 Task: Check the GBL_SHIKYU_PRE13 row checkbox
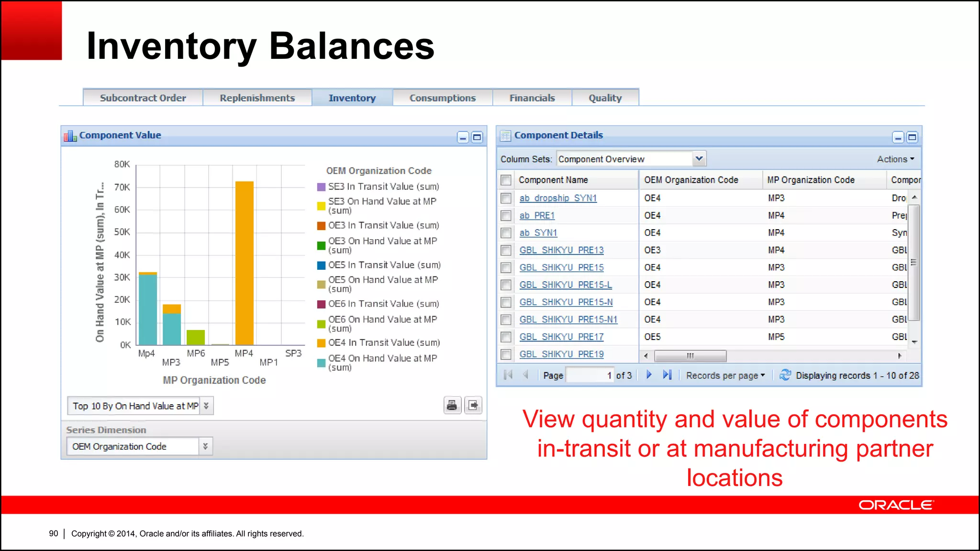pos(506,250)
